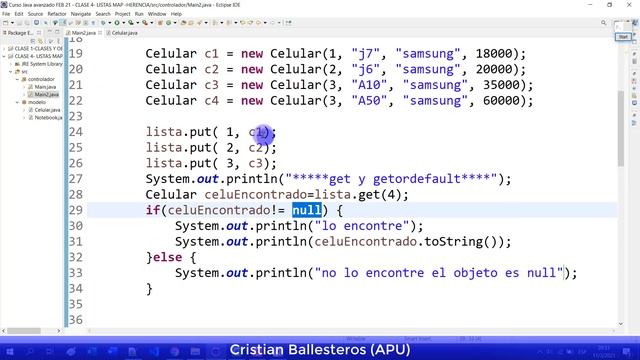The height and width of the screenshot is (360, 640).
Task: Open the Search menu
Action: [103, 14]
